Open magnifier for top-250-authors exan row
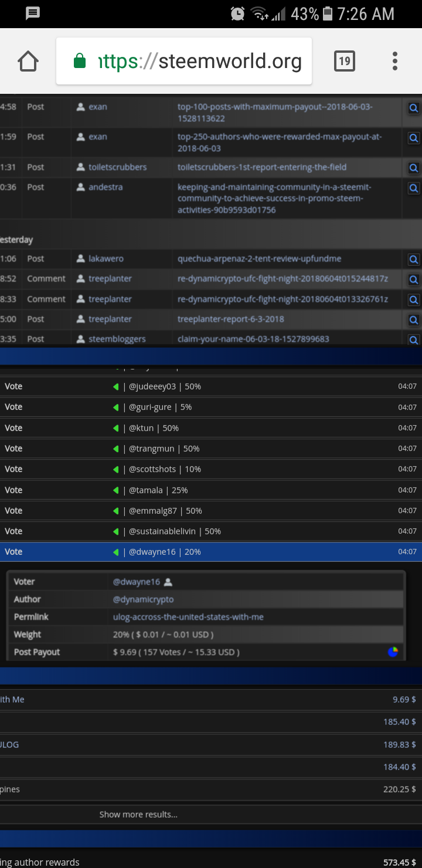 pyautogui.click(x=414, y=138)
